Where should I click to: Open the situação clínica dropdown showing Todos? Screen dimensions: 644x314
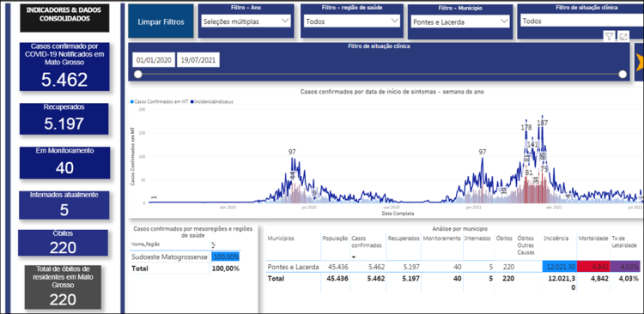(582, 21)
